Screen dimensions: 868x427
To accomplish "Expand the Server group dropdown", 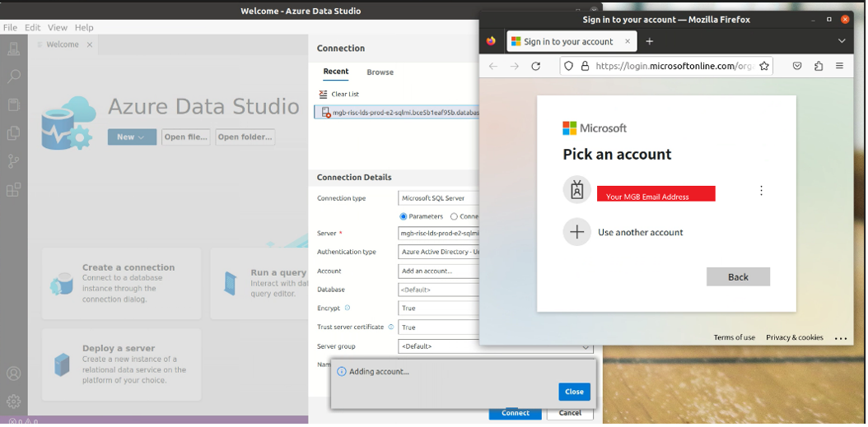I will (586, 347).
